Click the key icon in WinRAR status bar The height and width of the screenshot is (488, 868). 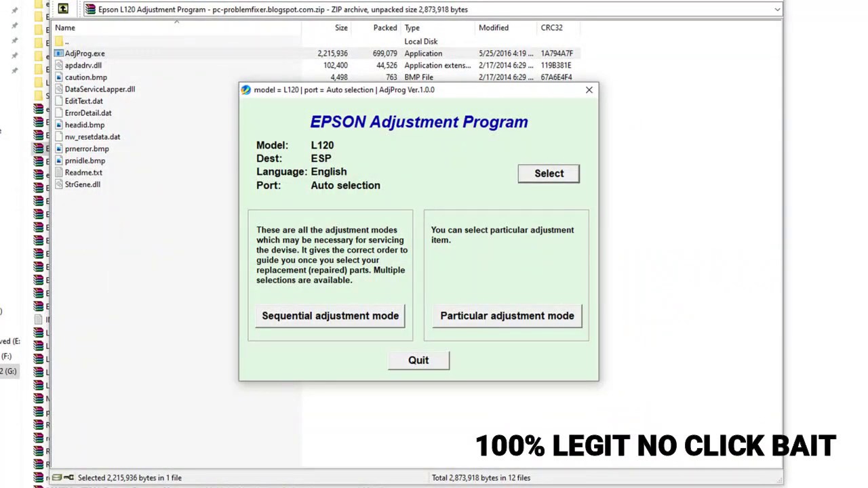point(68,478)
